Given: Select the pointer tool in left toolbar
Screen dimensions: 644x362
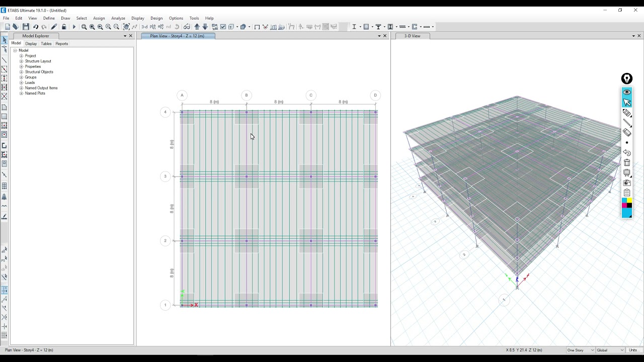Looking at the screenshot, I should [x=5, y=40].
